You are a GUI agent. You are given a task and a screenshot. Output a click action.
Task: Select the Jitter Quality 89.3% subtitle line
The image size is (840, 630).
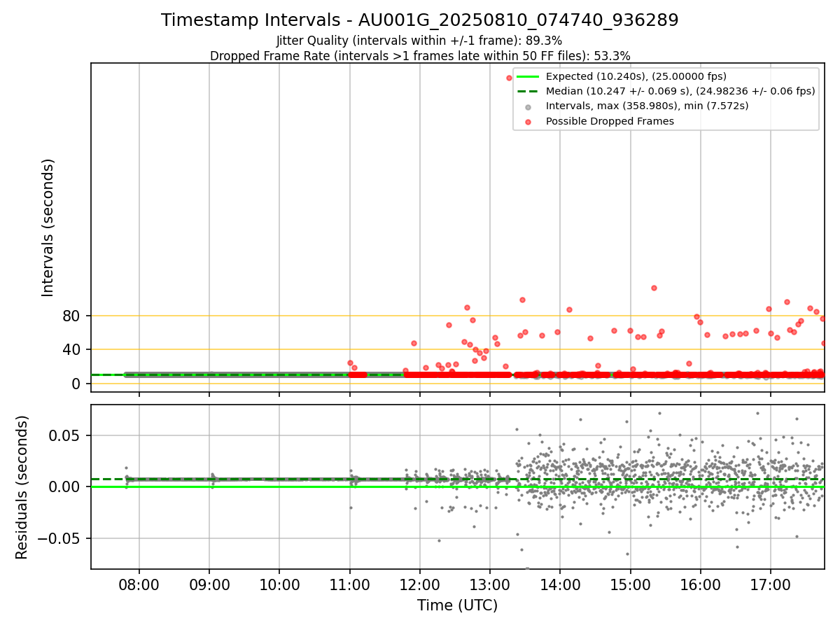[419, 41]
